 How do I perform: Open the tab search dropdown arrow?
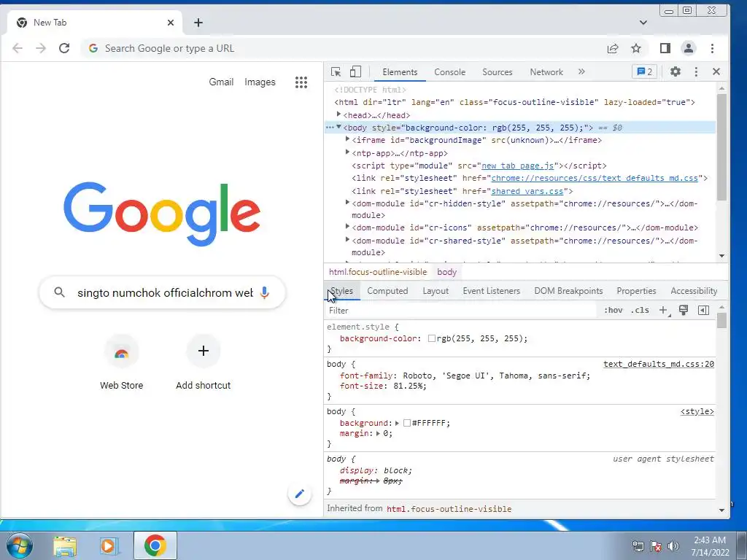[643, 23]
